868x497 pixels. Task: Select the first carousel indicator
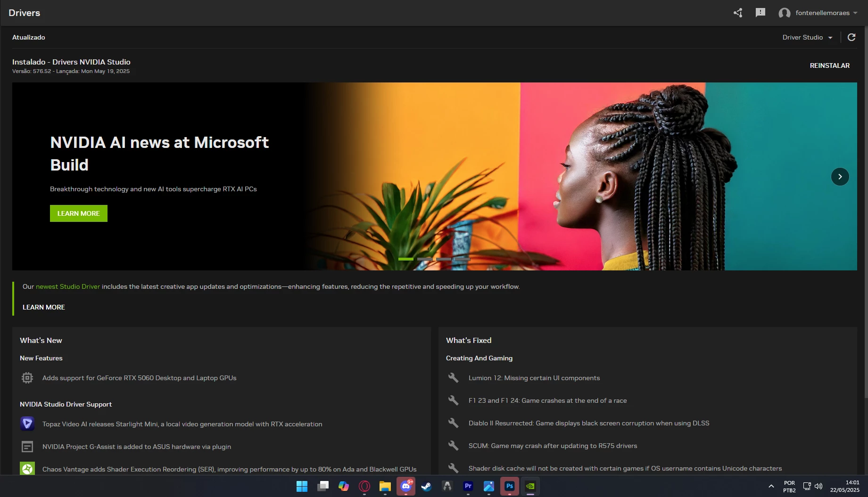[406, 259]
